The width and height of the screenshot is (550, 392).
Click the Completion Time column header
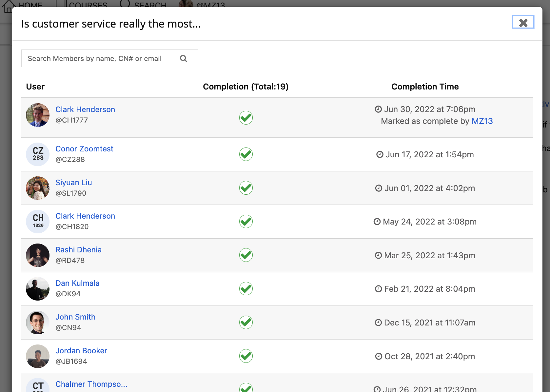[425, 87]
